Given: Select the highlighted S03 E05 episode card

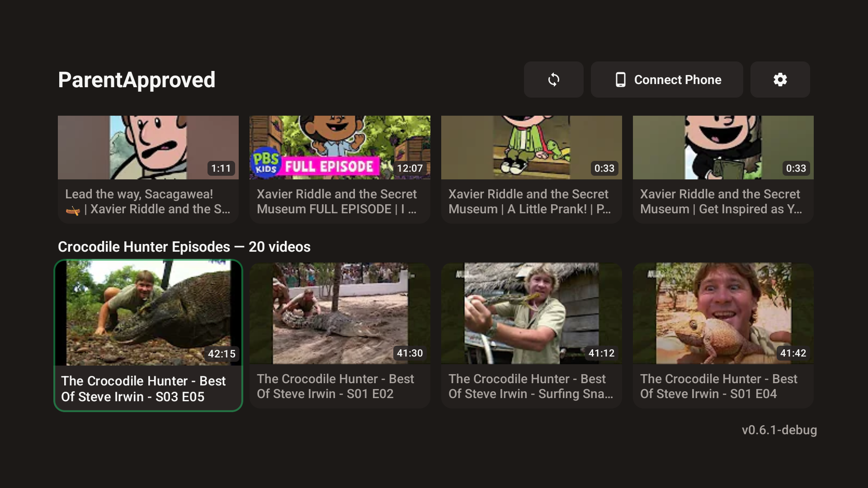Looking at the screenshot, I should click(x=148, y=334).
